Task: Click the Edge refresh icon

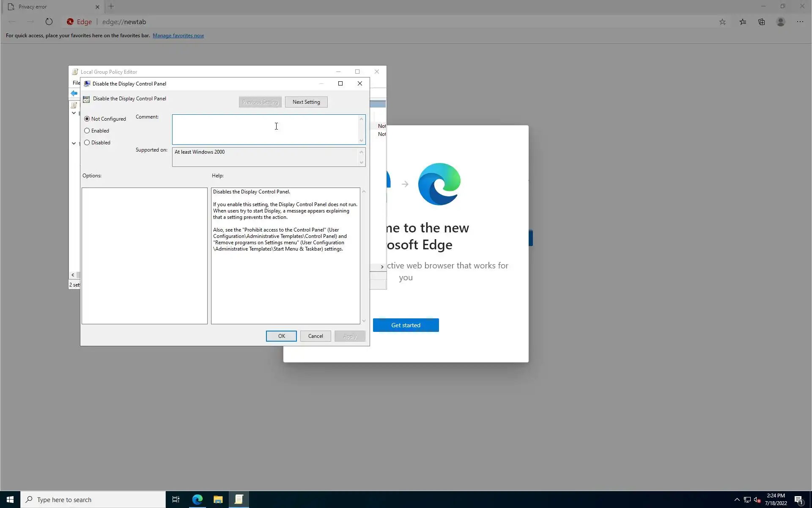Action: (x=49, y=22)
